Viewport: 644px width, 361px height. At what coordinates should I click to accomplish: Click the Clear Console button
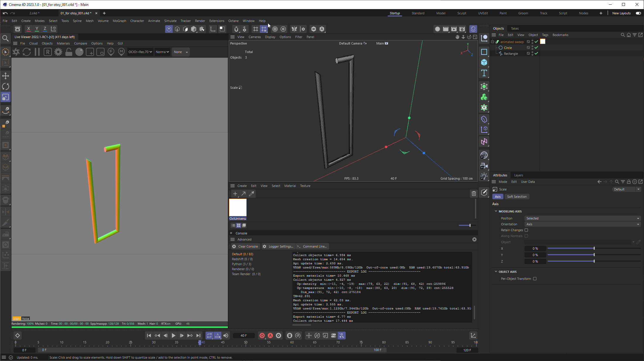click(245, 246)
